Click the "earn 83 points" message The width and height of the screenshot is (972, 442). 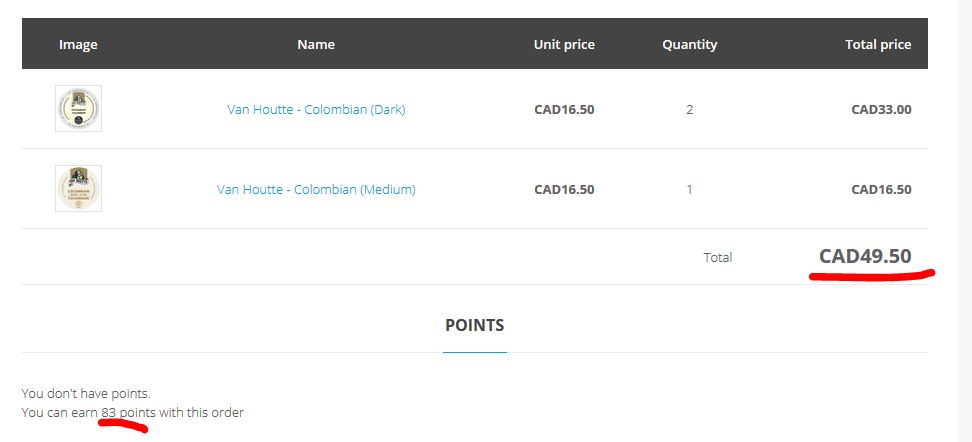tap(132, 412)
